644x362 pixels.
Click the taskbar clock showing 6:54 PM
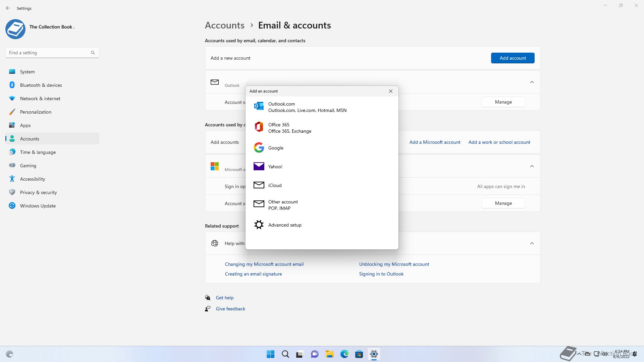click(622, 354)
